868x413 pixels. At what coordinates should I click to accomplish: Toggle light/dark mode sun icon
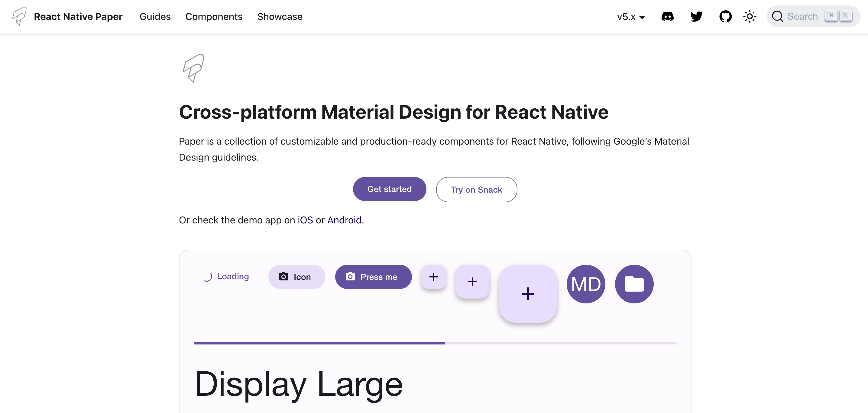[750, 16]
